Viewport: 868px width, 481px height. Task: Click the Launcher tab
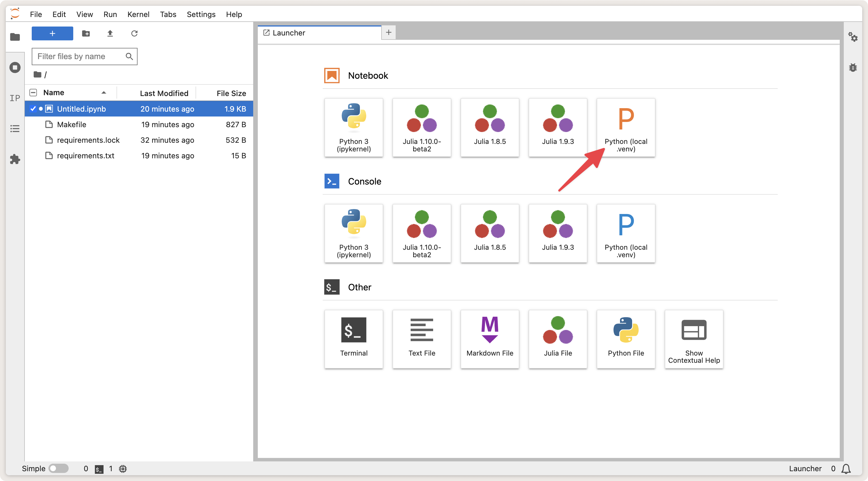[x=288, y=33]
